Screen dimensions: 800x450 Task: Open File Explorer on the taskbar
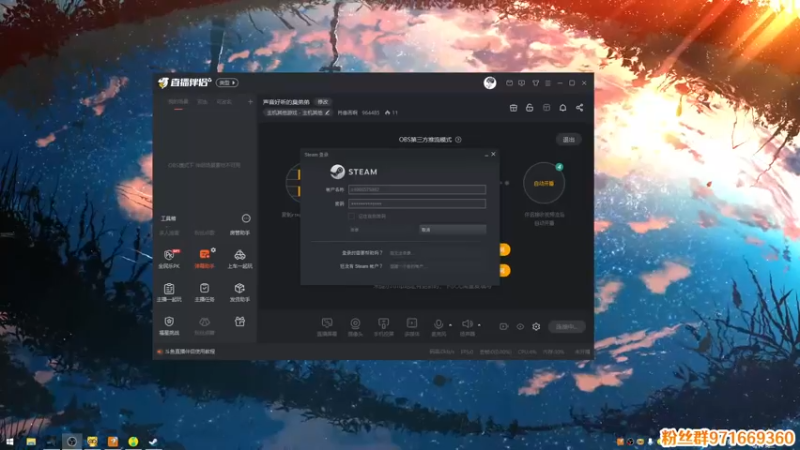31,442
